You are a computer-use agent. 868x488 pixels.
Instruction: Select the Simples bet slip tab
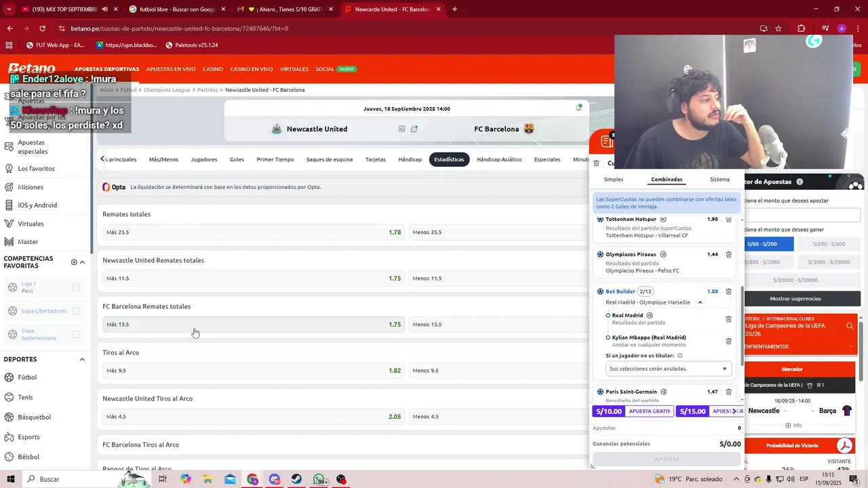[x=614, y=180]
